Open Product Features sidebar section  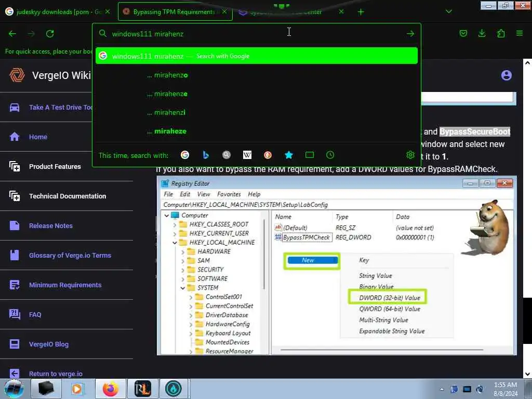pos(55,166)
